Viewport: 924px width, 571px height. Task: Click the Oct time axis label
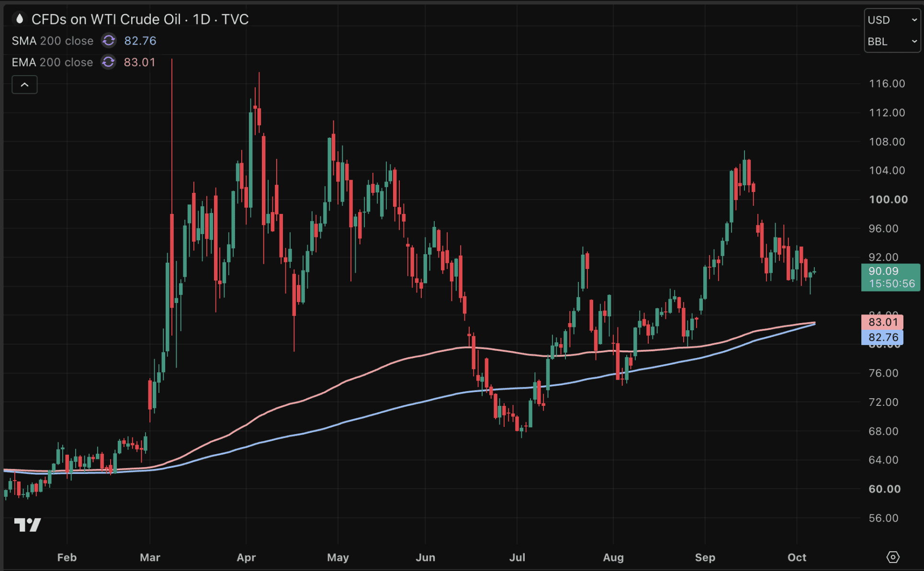point(797,558)
